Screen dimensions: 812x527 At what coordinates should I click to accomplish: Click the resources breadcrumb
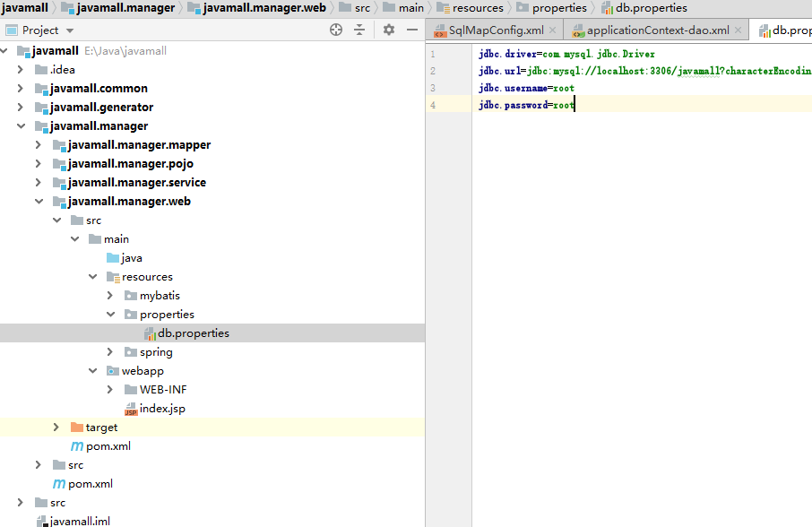(x=477, y=8)
